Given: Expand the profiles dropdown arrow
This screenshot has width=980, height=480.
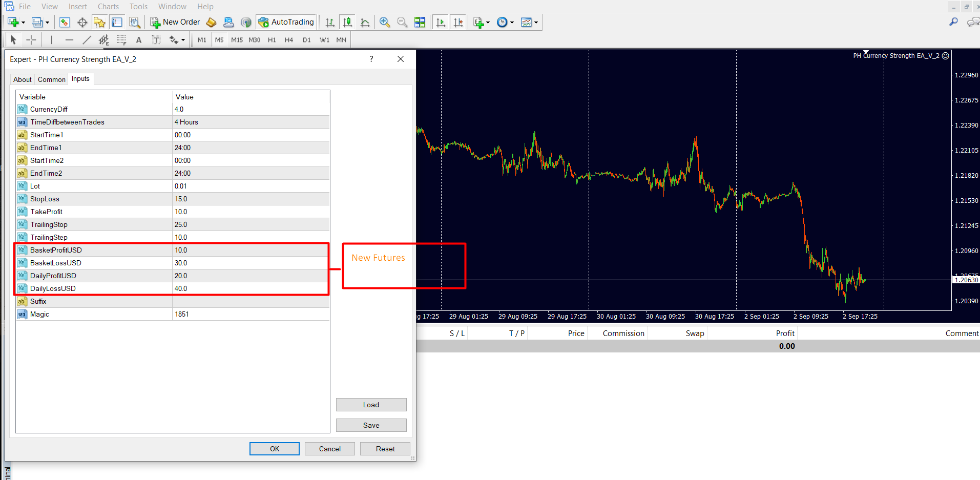Looking at the screenshot, I should [47, 23].
